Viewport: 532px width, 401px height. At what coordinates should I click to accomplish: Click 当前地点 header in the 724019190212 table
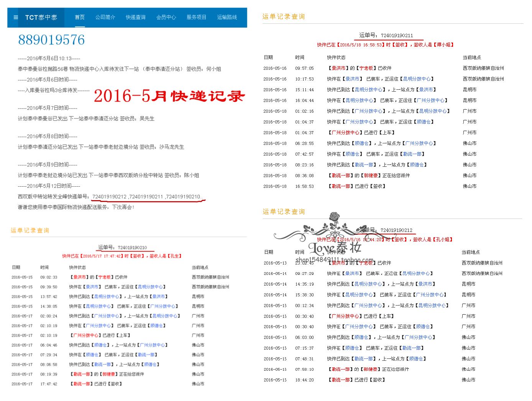coord(471,252)
